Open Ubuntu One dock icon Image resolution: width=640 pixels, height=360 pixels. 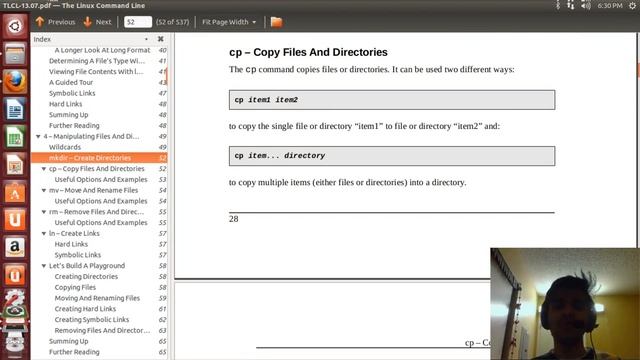(15, 220)
